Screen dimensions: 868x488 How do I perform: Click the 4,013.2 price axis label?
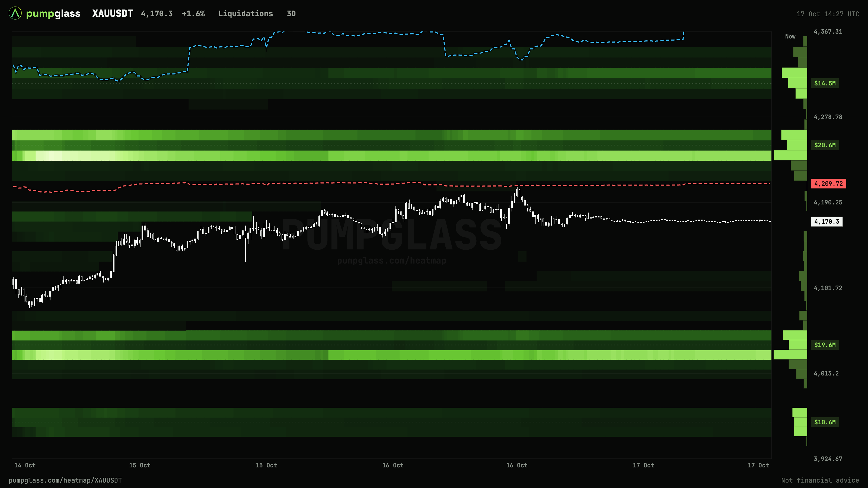(826, 374)
